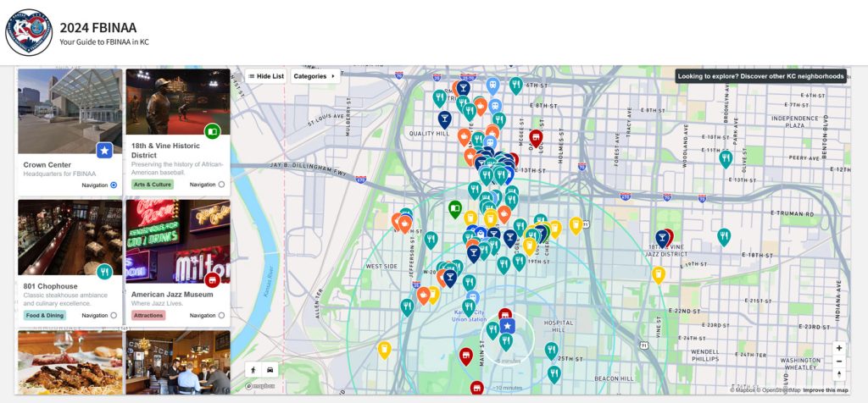This screenshot has width=868, height=403.
Task: Enable American Jazz Museum Navigation radio
Action: (x=221, y=315)
